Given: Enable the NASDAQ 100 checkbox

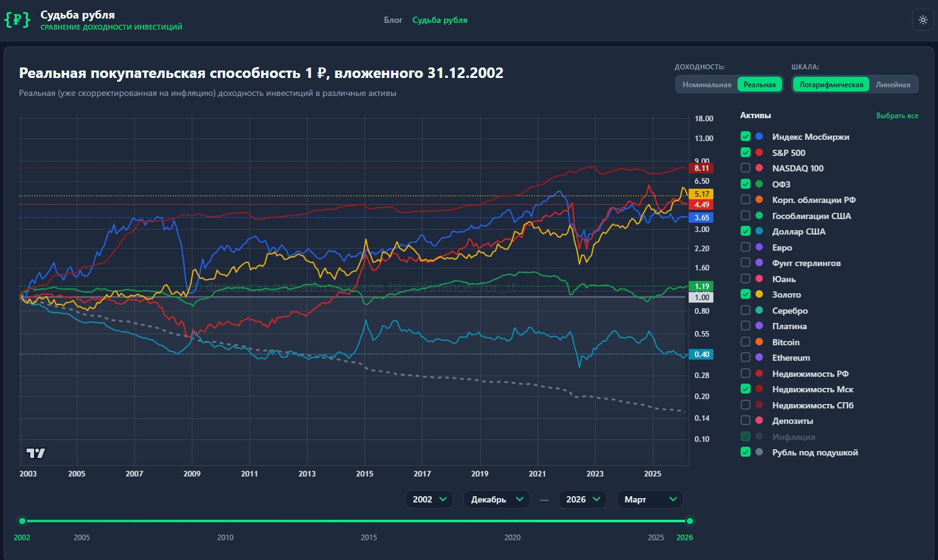Looking at the screenshot, I should [x=746, y=168].
